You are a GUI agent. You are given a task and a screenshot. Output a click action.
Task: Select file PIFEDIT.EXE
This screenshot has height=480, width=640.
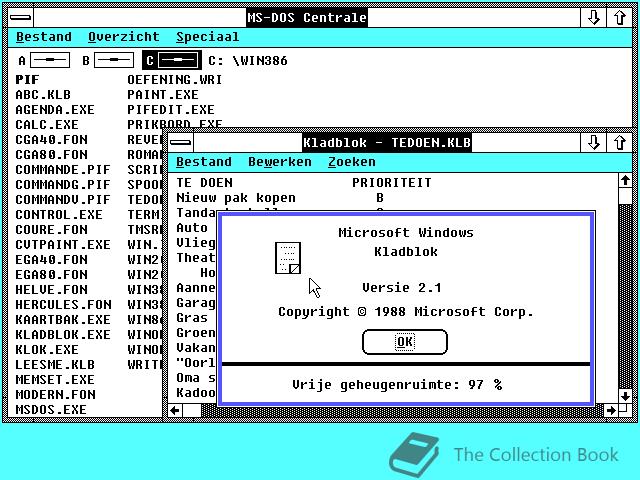tap(171, 110)
